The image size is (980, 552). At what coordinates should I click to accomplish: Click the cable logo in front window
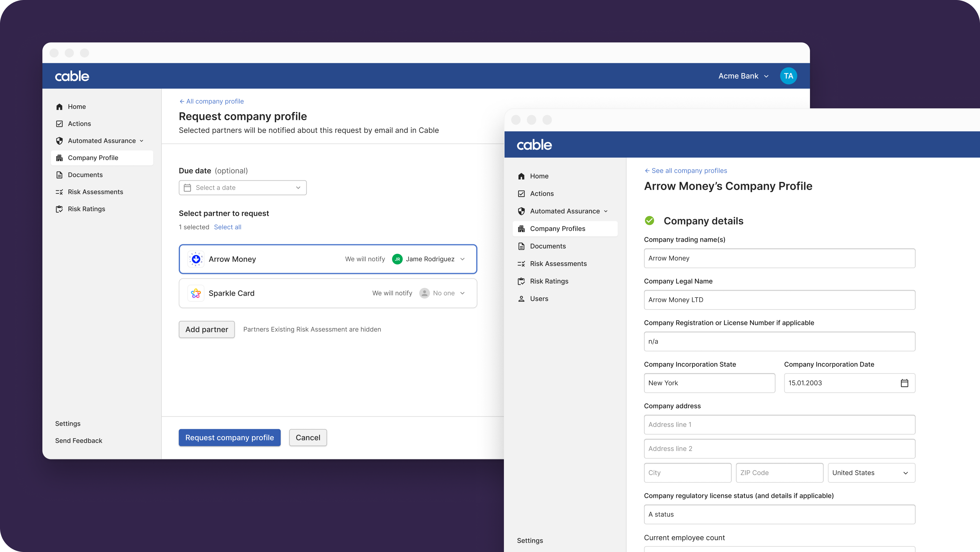[x=534, y=145]
